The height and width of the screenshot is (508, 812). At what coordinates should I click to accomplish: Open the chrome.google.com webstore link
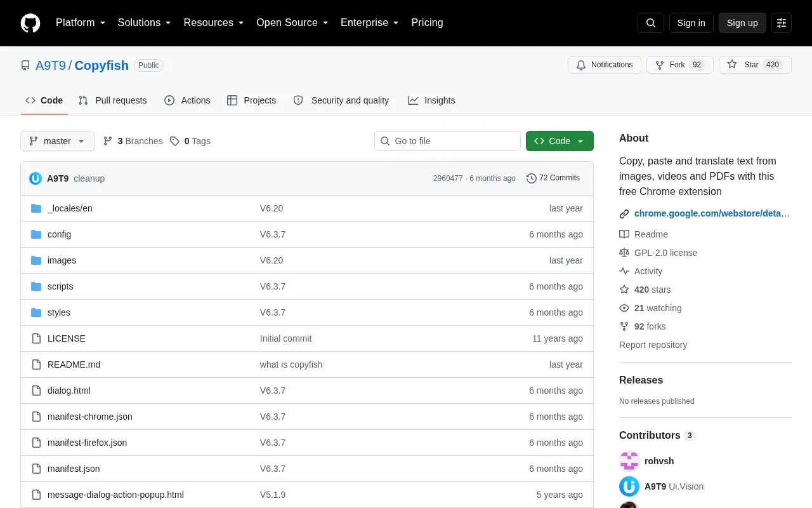coord(712,213)
